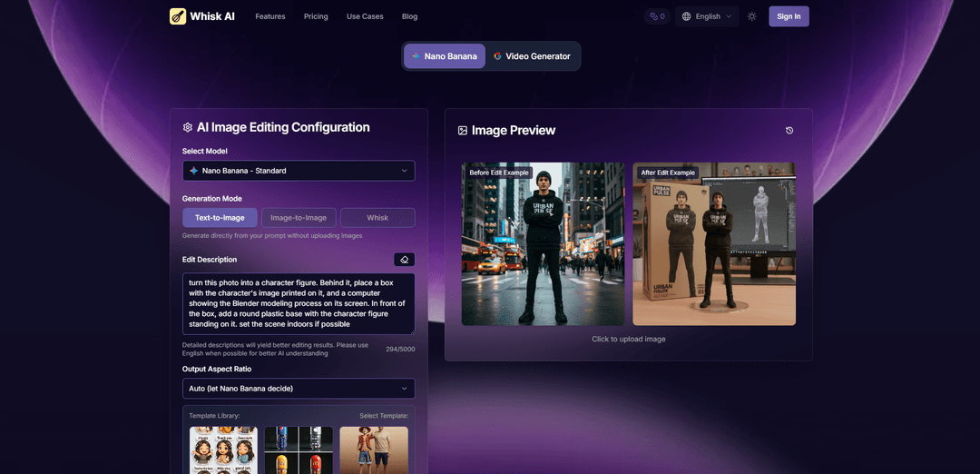Click the globe language icon
The image size is (980, 474).
(687, 16)
